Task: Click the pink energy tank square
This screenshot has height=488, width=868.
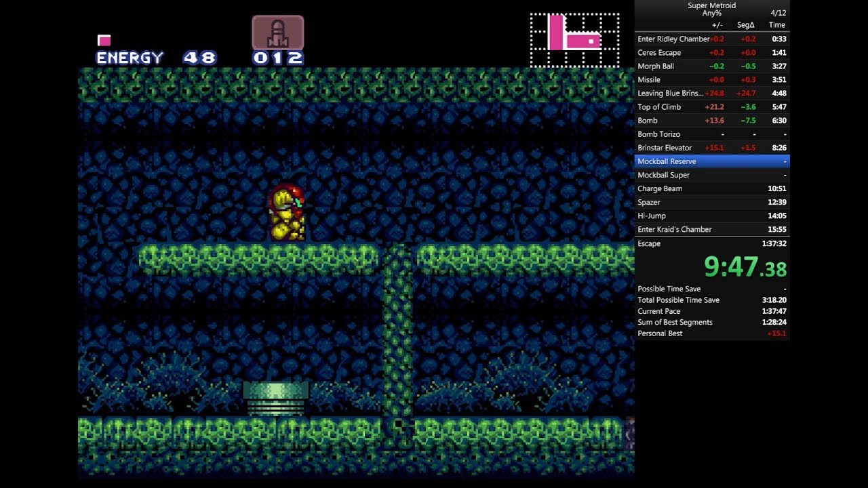Action: pyautogui.click(x=104, y=41)
